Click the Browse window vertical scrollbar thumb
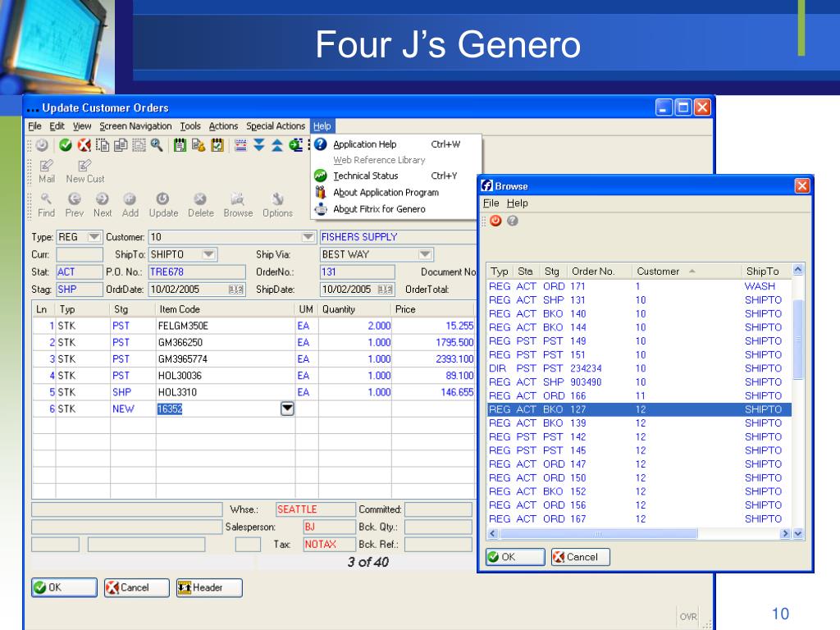840x630 pixels. (x=797, y=339)
